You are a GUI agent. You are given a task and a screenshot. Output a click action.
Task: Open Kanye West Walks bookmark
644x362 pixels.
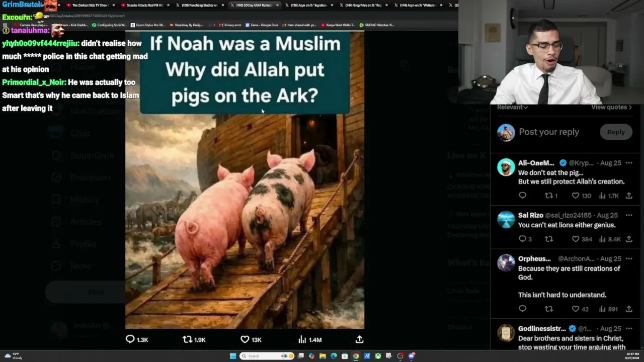338,25
